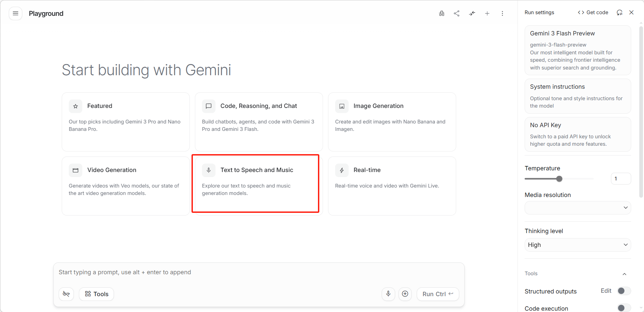
Task: Collapse the Tools section chevron
Action: [x=624, y=274]
